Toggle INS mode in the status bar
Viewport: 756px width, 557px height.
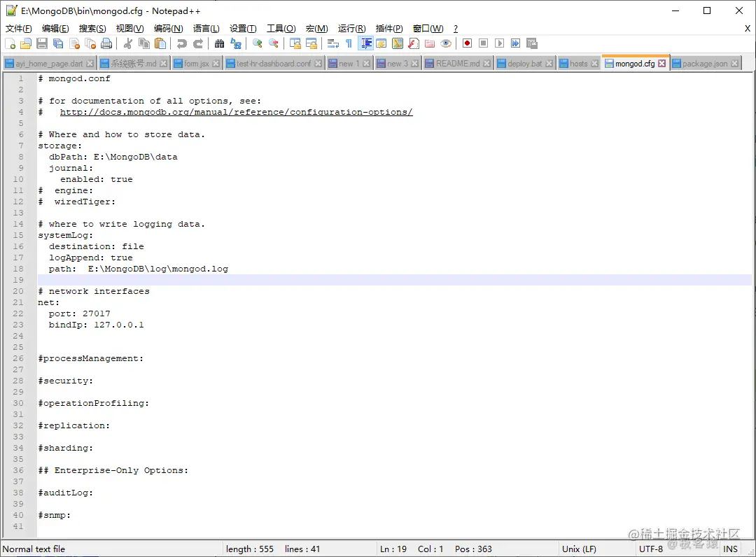[730, 549]
